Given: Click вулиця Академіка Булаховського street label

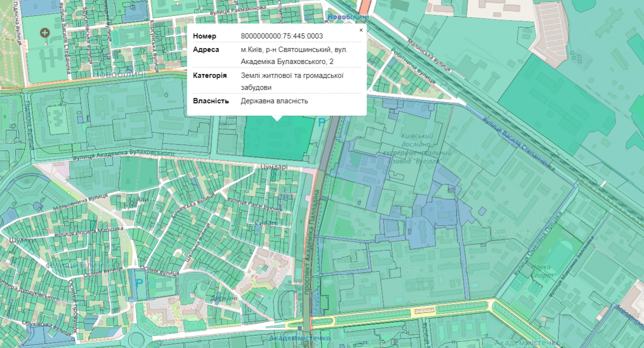Looking at the screenshot, I should coord(123,155).
